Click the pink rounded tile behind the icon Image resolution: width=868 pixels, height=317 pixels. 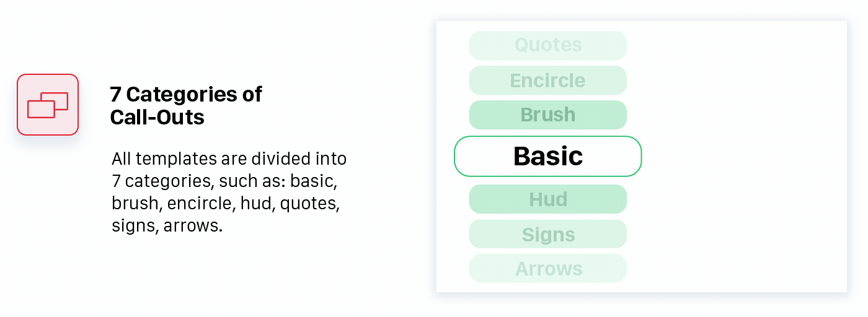tap(48, 105)
